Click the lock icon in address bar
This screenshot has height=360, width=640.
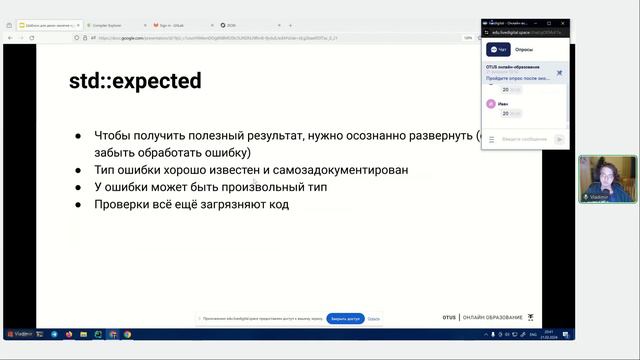click(x=85, y=38)
